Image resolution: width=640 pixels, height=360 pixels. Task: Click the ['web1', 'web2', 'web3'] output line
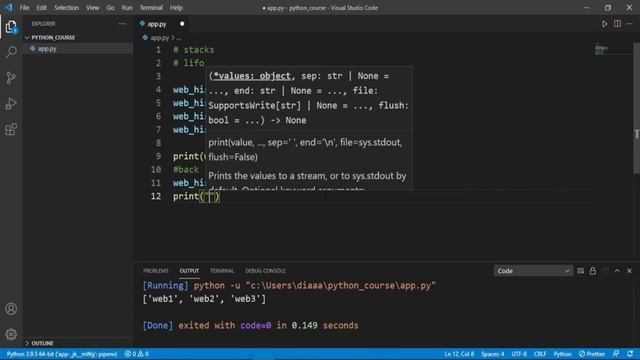[204, 299]
